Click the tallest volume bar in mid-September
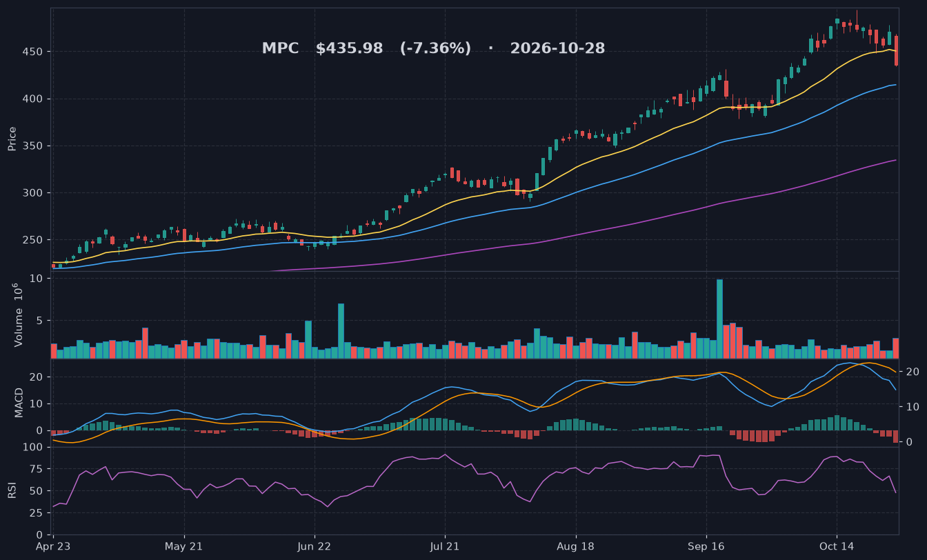This screenshot has height=560, width=927. [719, 319]
